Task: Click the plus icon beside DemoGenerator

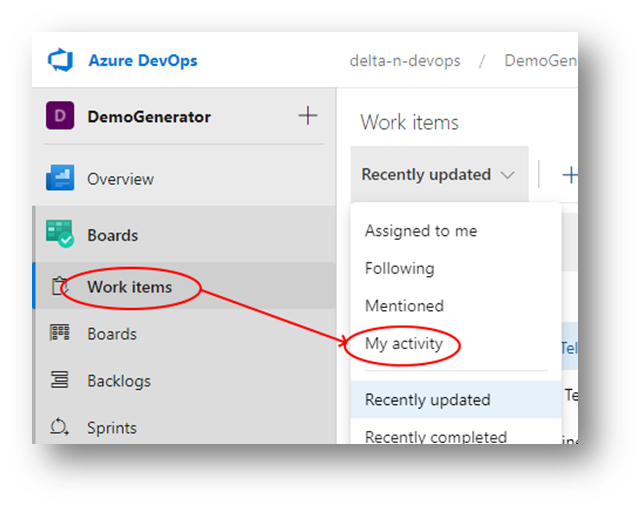Action: click(x=308, y=116)
